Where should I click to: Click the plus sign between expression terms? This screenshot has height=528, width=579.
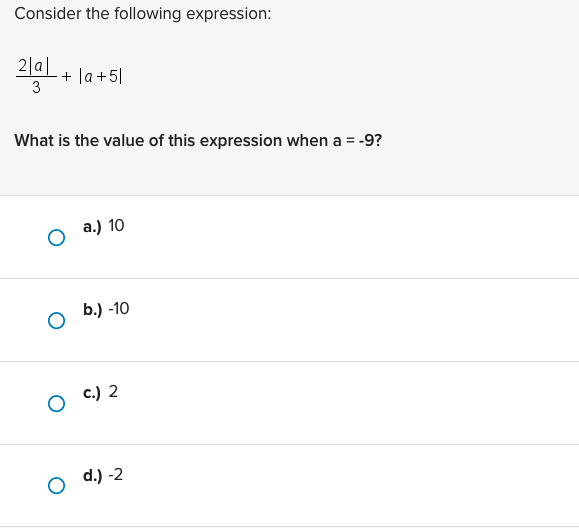66,76
